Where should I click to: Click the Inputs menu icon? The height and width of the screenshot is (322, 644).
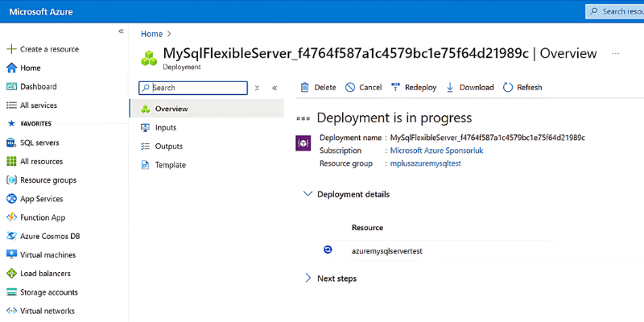point(145,128)
